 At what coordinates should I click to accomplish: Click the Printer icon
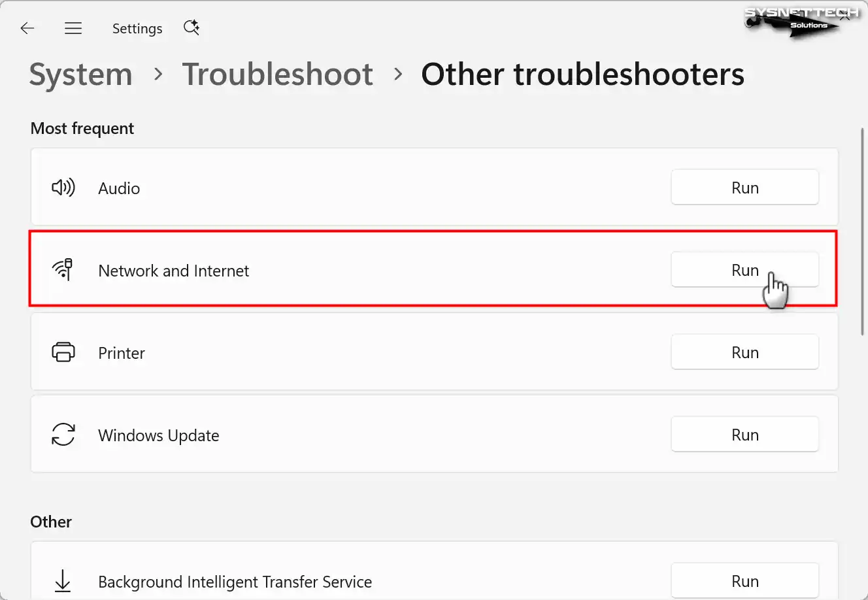click(x=63, y=352)
